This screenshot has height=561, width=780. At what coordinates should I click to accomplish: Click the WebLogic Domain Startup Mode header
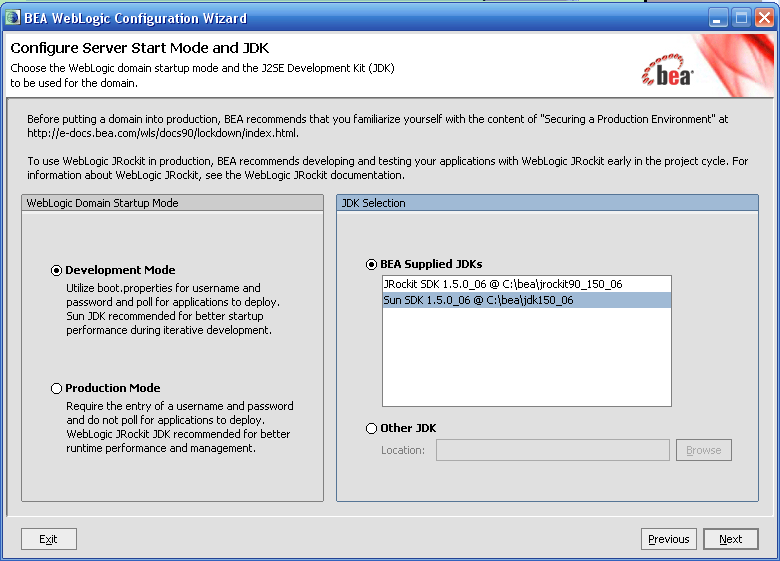click(172, 203)
